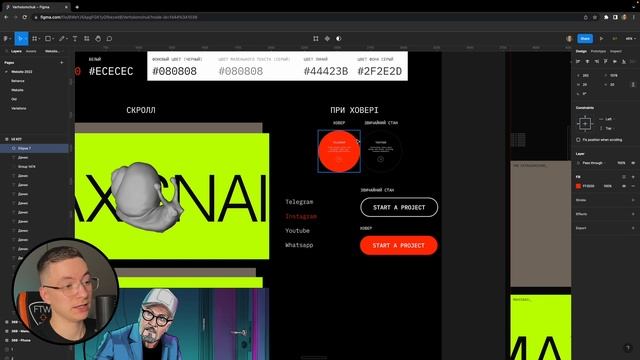This screenshot has width=640, height=360.
Task: Click the Telegram link on canvas
Action: 299,202
